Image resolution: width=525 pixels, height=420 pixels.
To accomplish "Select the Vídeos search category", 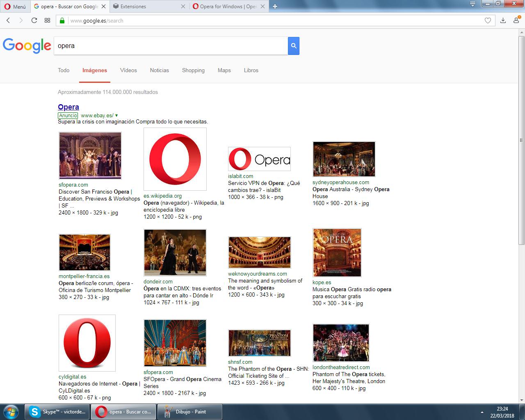I will [128, 70].
